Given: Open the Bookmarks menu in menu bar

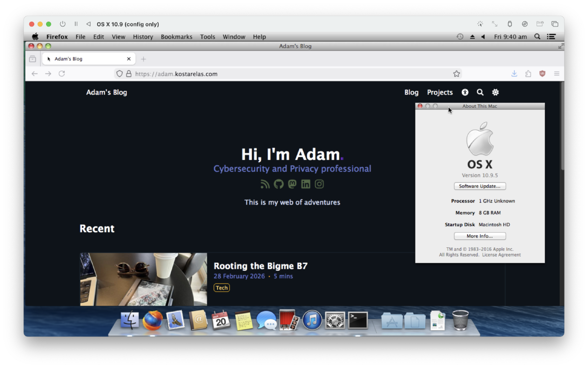Looking at the screenshot, I should coord(176,37).
